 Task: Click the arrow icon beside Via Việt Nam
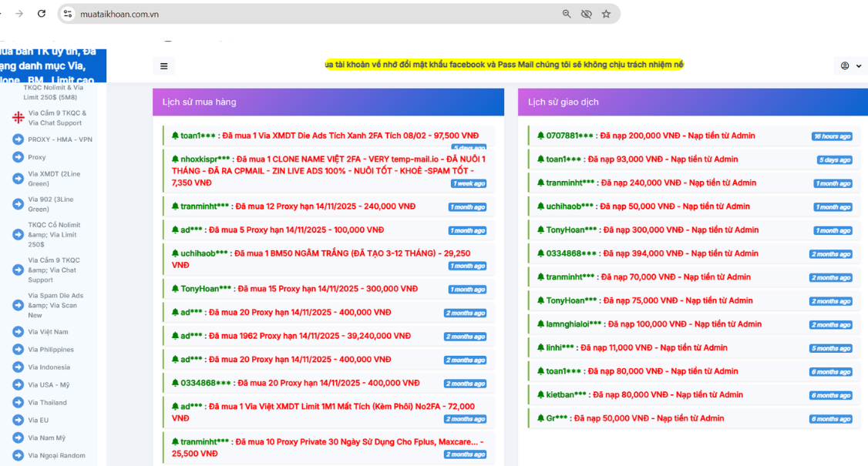pyautogui.click(x=18, y=332)
